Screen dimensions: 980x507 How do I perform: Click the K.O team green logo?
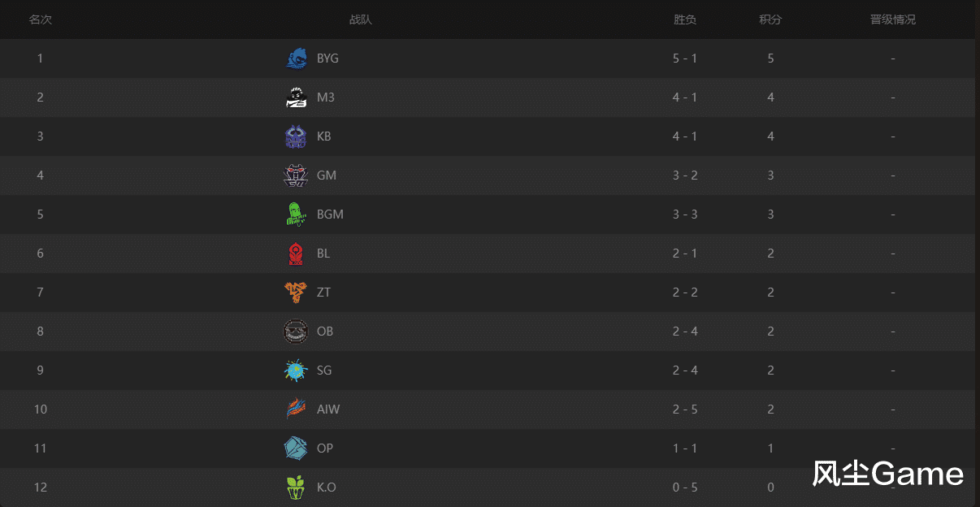coord(297,487)
